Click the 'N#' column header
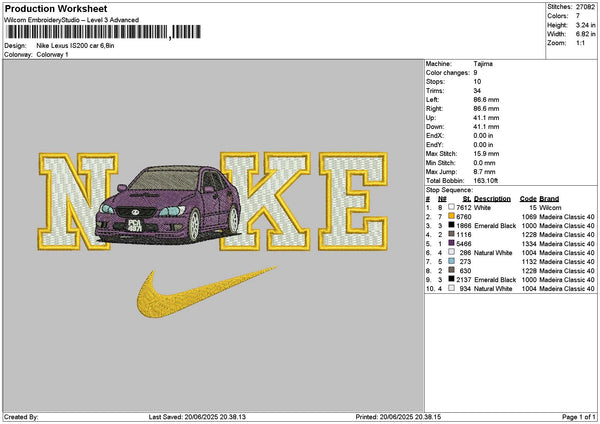This screenshot has height=424, width=600. 442,199
